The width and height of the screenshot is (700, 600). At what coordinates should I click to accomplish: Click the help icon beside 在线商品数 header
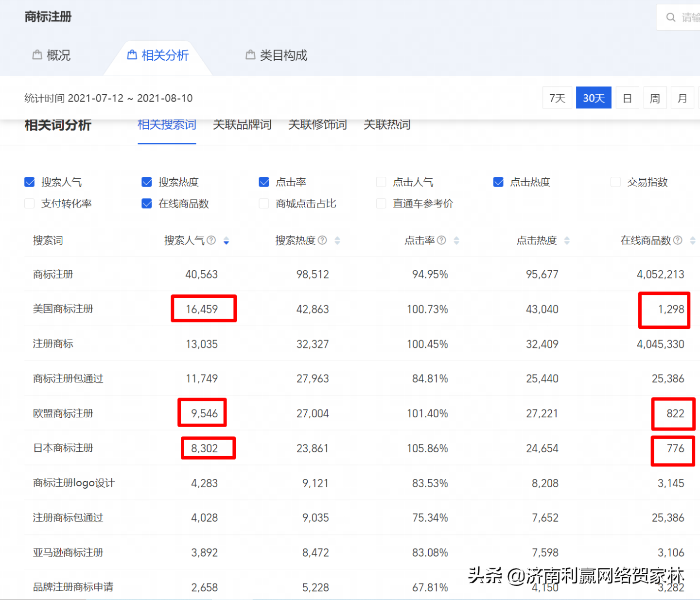pyautogui.click(x=678, y=240)
